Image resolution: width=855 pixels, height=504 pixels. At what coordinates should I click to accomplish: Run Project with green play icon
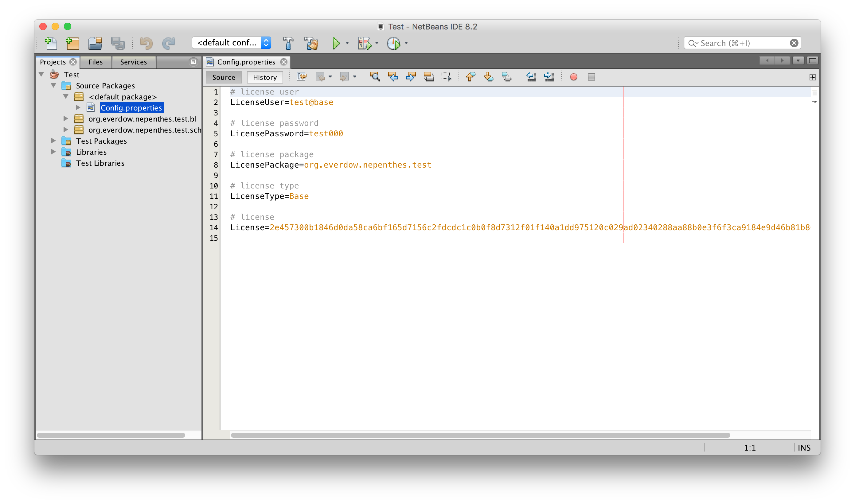click(x=336, y=43)
